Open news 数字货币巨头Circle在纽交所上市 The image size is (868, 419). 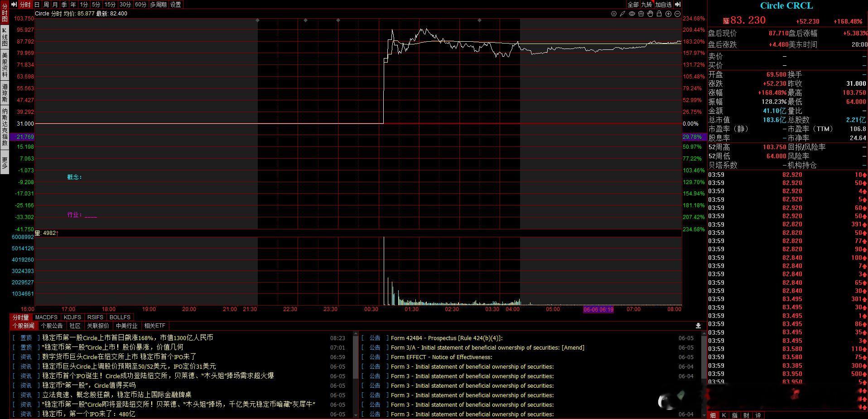[119, 357]
